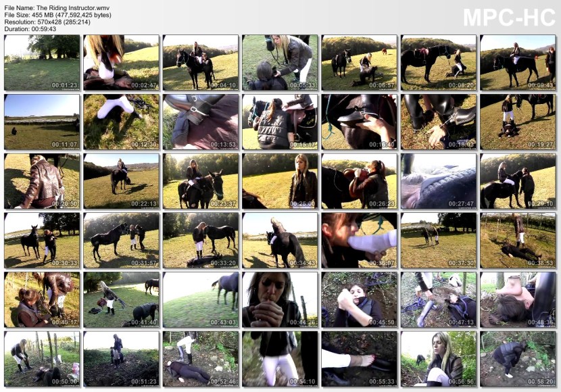Open the 00:11:07 thumbnail
The image size is (561, 392).
click(x=42, y=122)
